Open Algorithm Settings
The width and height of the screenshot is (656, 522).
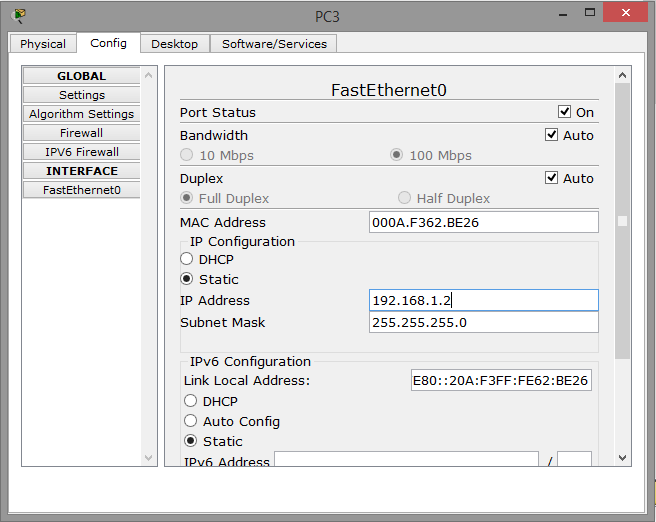[x=82, y=114]
